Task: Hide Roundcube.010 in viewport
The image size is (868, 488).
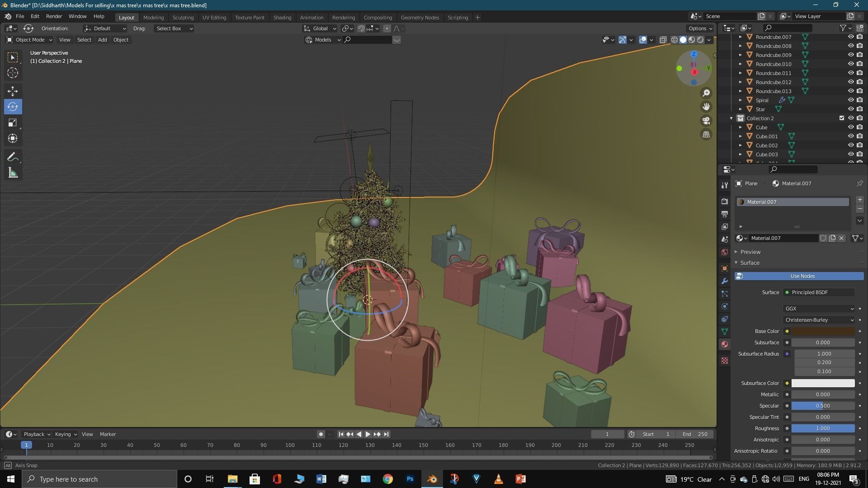Action: (850, 64)
